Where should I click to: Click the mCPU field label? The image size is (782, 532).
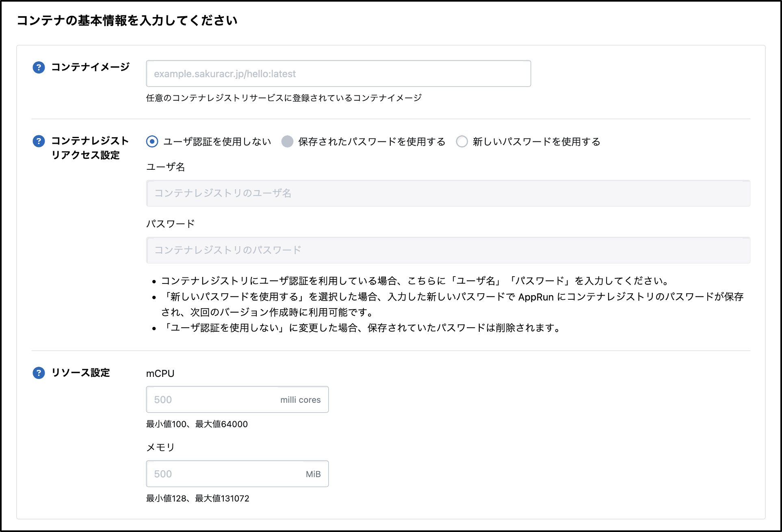160,374
